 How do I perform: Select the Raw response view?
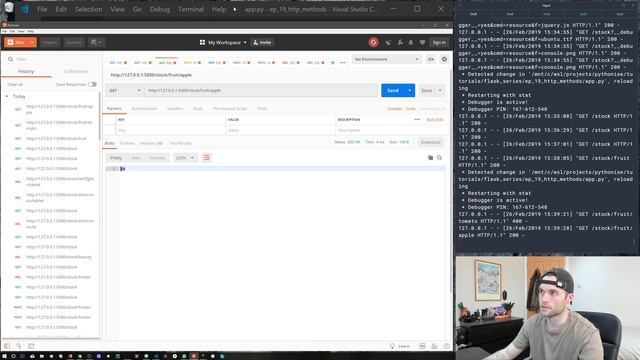click(136, 158)
